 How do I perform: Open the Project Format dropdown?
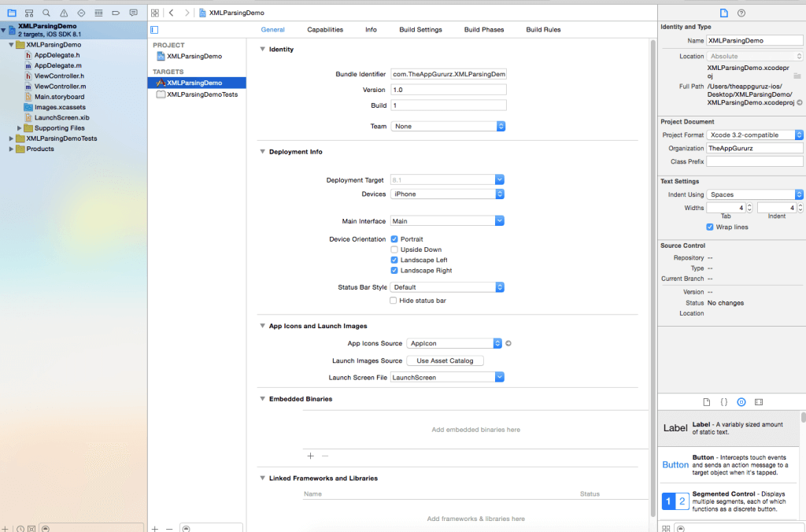pos(755,135)
